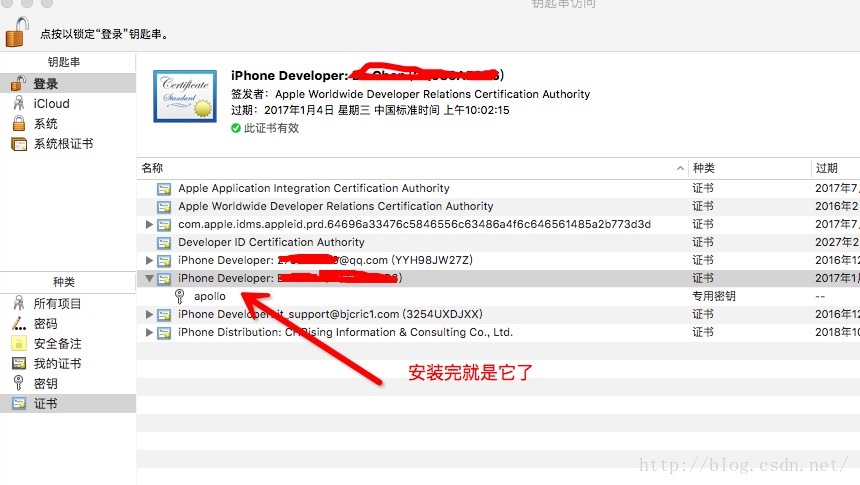The image size is (860, 485).
Task: Click certificate icon of the selected iPhone Developer row
Action: [x=164, y=279]
